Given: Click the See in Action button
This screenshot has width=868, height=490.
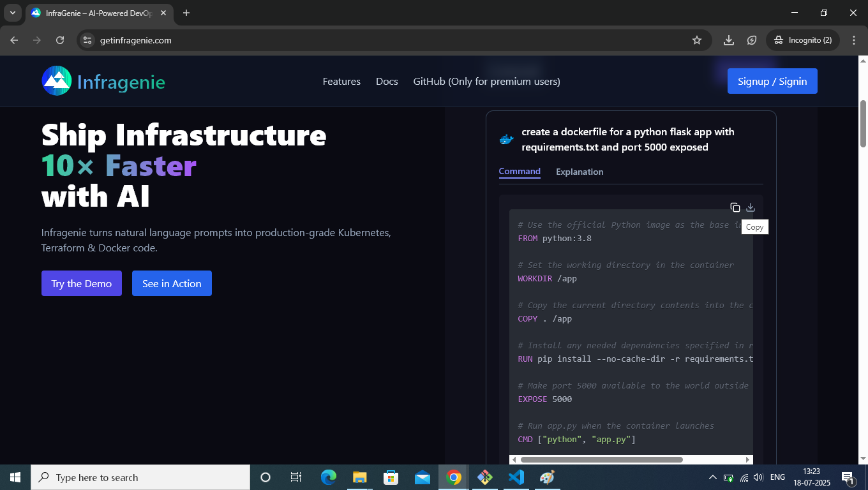Looking at the screenshot, I should pyautogui.click(x=172, y=283).
